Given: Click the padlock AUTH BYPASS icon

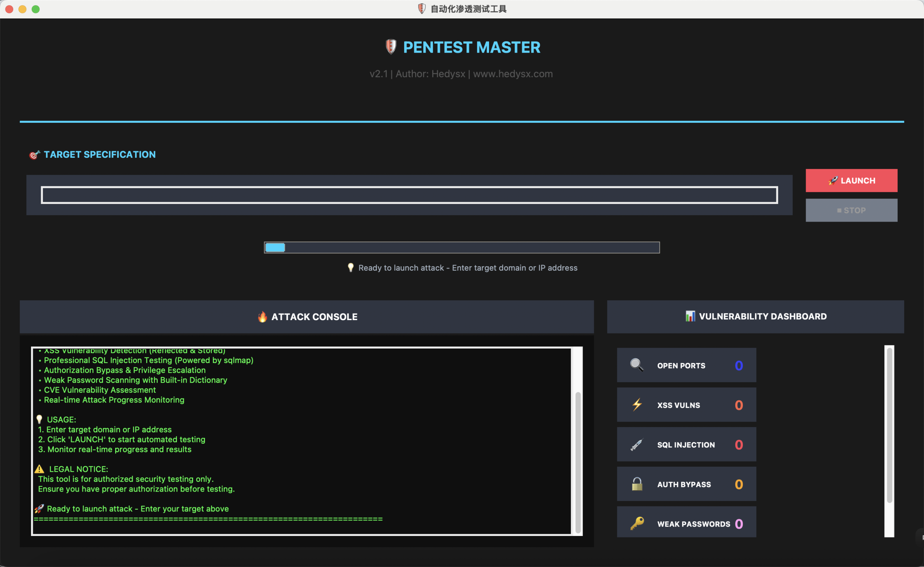Looking at the screenshot, I should [x=637, y=484].
